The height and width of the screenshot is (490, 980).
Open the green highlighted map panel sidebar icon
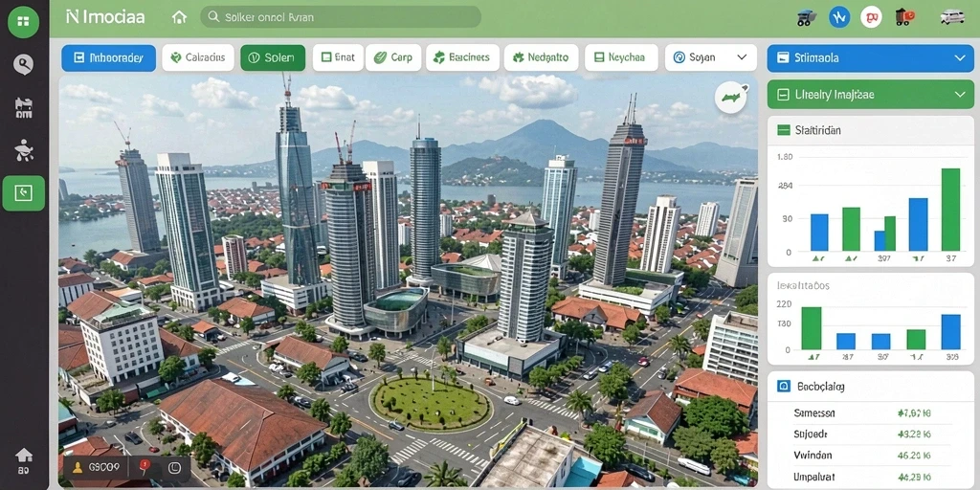pos(23,193)
